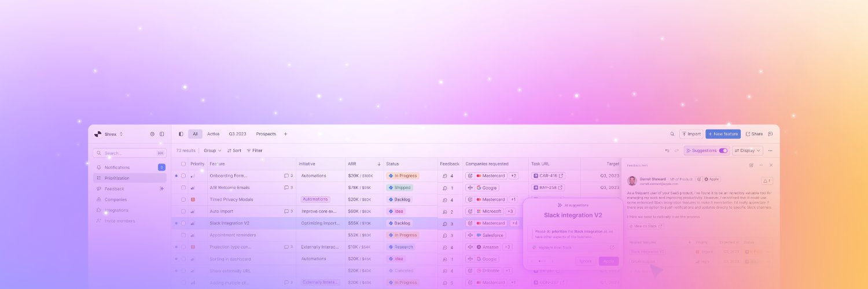Add a new view with the plus icon
868x289 pixels.
(x=285, y=134)
